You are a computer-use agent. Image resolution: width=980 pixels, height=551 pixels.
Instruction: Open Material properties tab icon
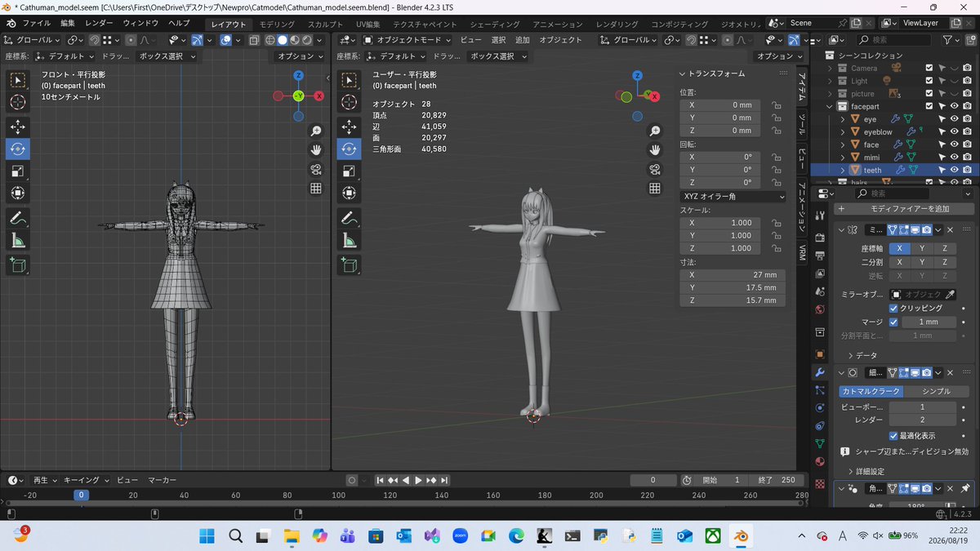pos(820,462)
